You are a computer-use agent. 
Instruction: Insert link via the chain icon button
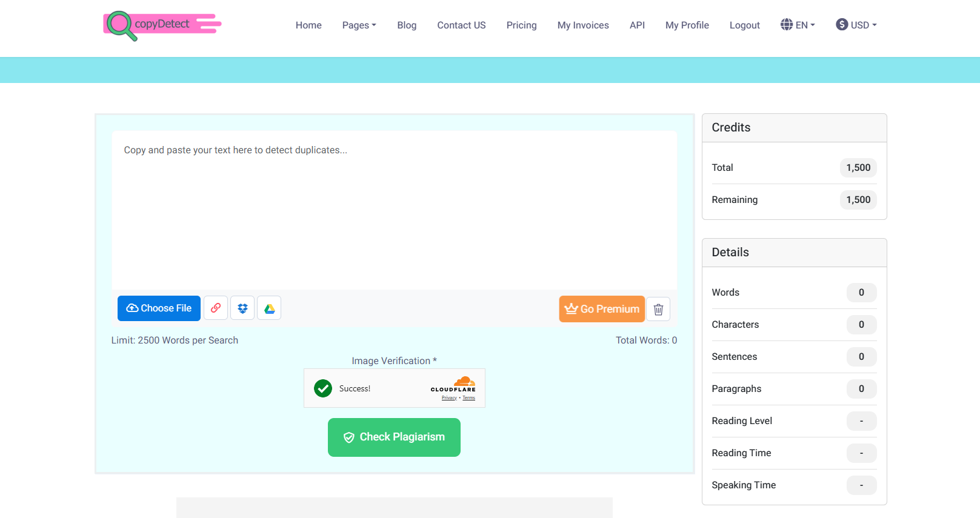pyautogui.click(x=216, y=308)
